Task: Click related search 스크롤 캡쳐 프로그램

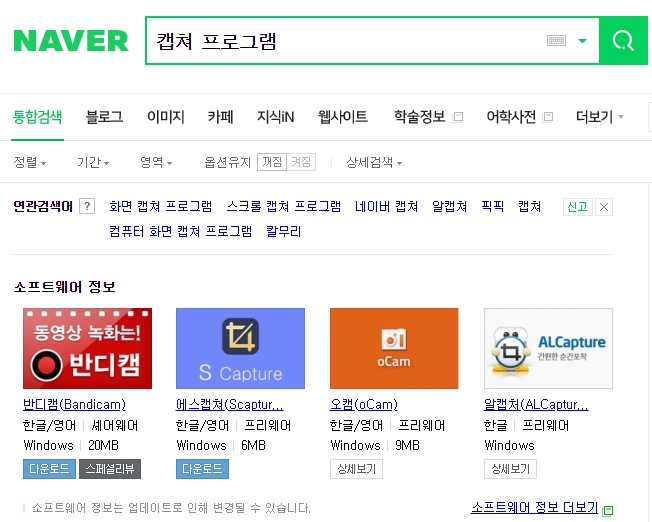Action: click(x=284, y=206)
